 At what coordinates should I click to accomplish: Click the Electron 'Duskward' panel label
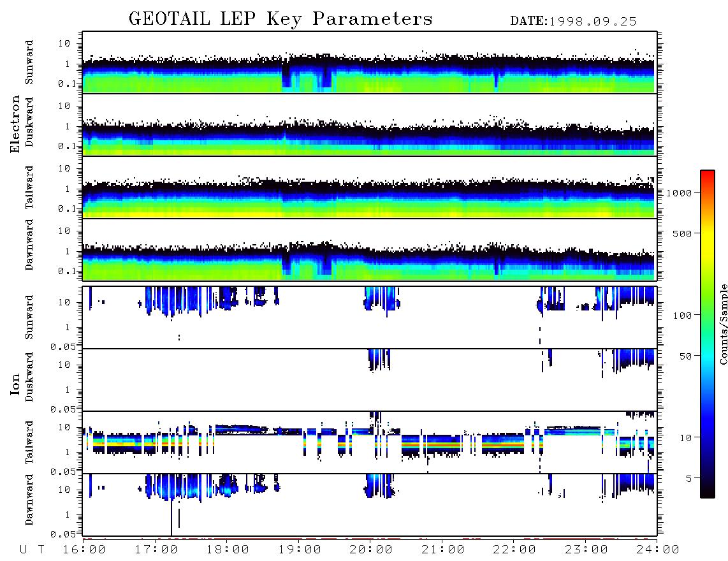[x=29, y=122]
